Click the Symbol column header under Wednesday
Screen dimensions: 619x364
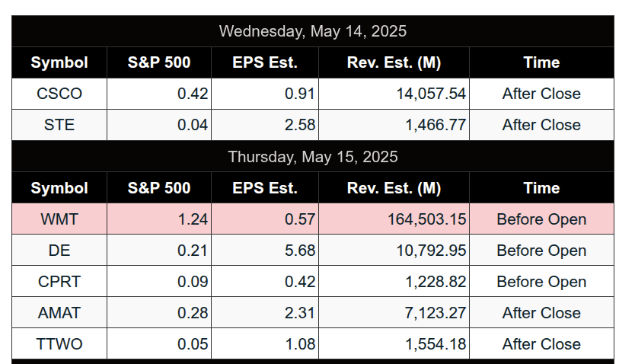point(59,62)
